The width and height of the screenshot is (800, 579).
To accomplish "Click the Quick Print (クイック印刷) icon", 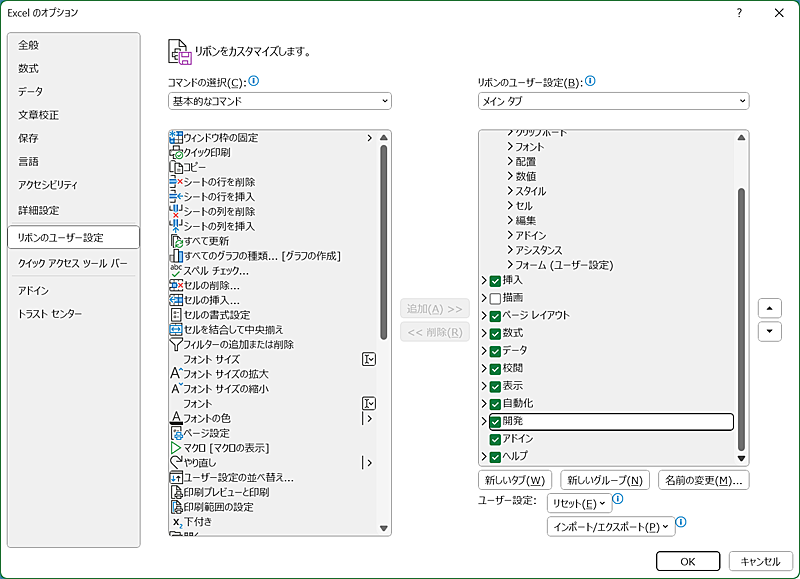I will point(176,153).
